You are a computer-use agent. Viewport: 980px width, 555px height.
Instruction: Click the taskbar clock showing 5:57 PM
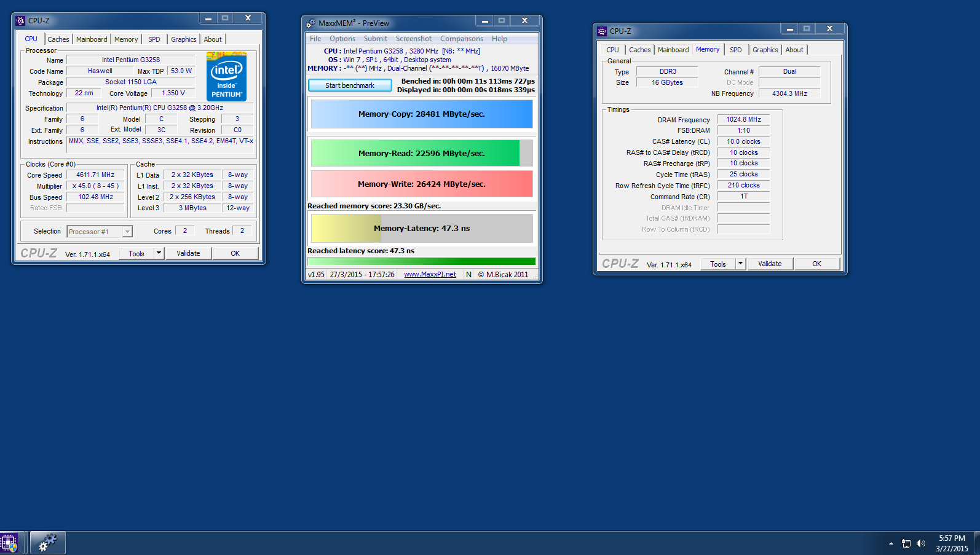coord(952,543)
